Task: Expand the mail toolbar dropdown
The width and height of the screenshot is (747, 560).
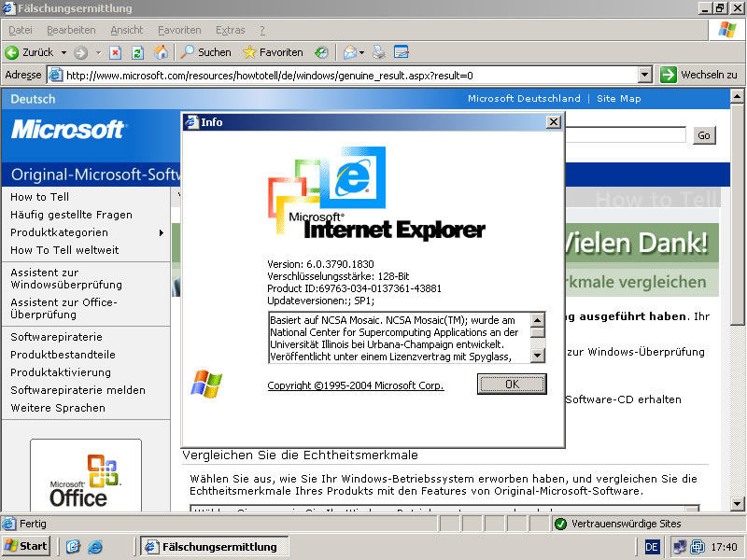Action: click(361, 52)
